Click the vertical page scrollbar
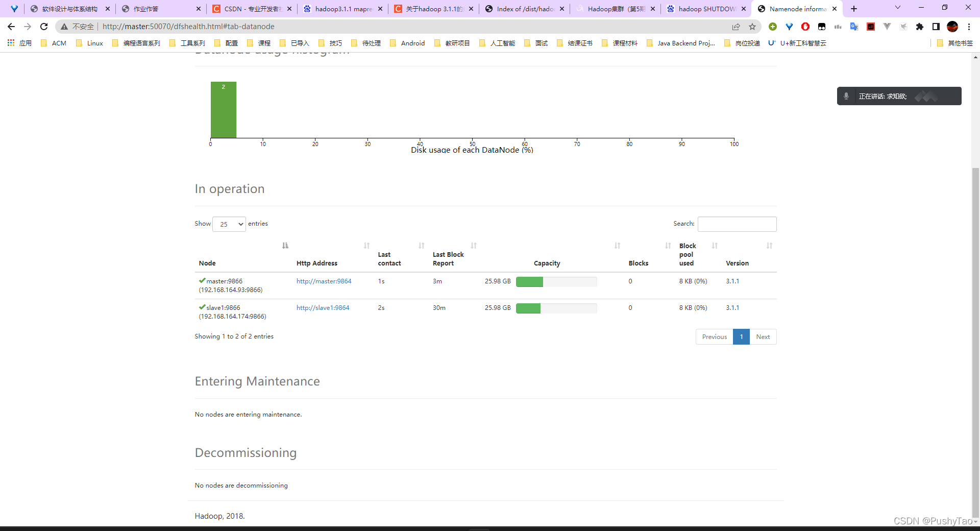The image size is (980, 531). tap(975, 342)
